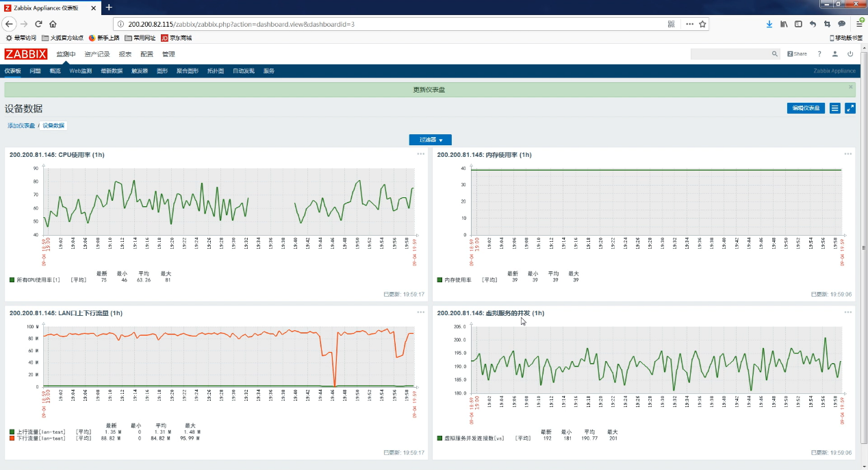Open the 移动版书签 mobile bookmarks
The width and height of the screenshot is (868, 470).
pyautogui.click(x=846, y=38)
